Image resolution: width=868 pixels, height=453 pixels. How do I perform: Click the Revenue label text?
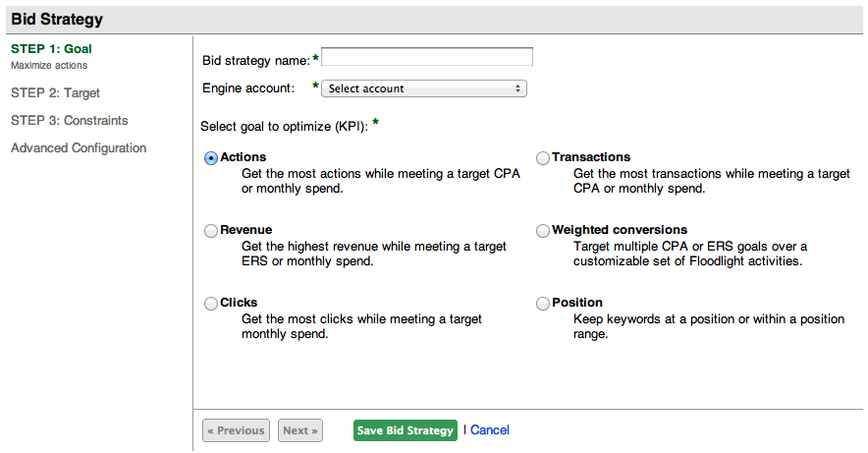pyautogui.click(x=246, y=230)
